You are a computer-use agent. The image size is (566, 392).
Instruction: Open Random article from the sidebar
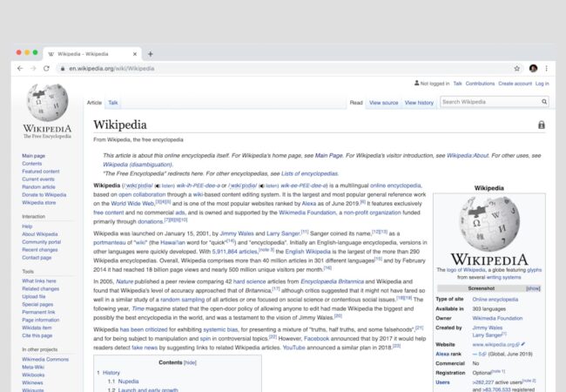click(x=38, y=187)
